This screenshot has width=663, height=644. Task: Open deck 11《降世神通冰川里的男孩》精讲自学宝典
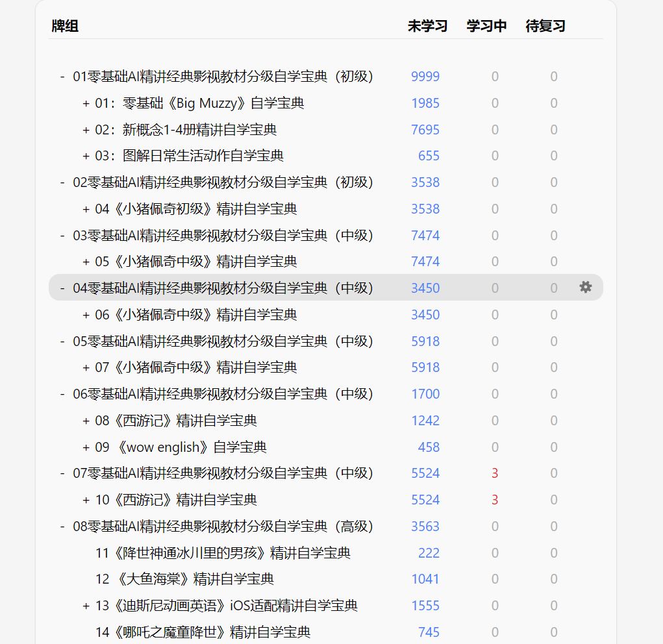[223, 553]
